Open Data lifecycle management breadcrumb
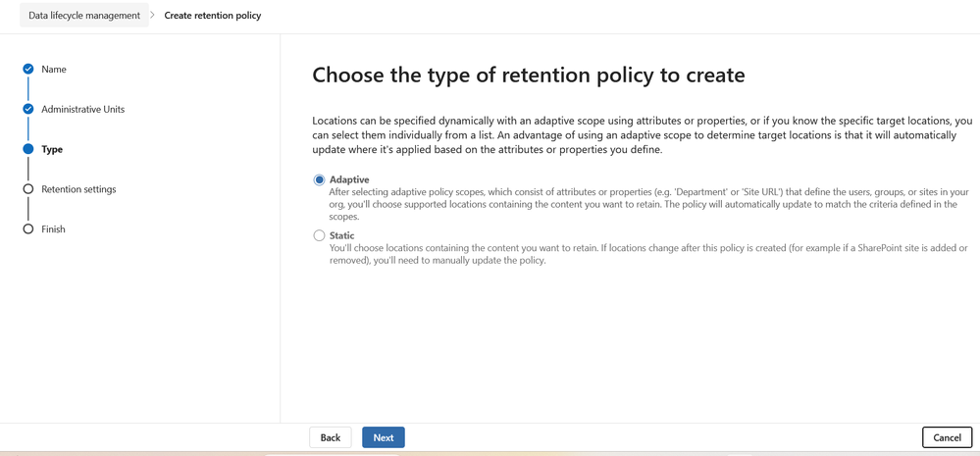Image resolution: width=980 pixels, height=456 pixels. tap(84, 15)
